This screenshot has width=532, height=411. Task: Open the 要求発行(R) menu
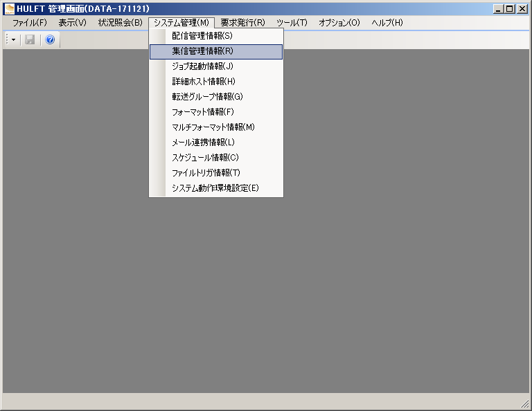242,23
